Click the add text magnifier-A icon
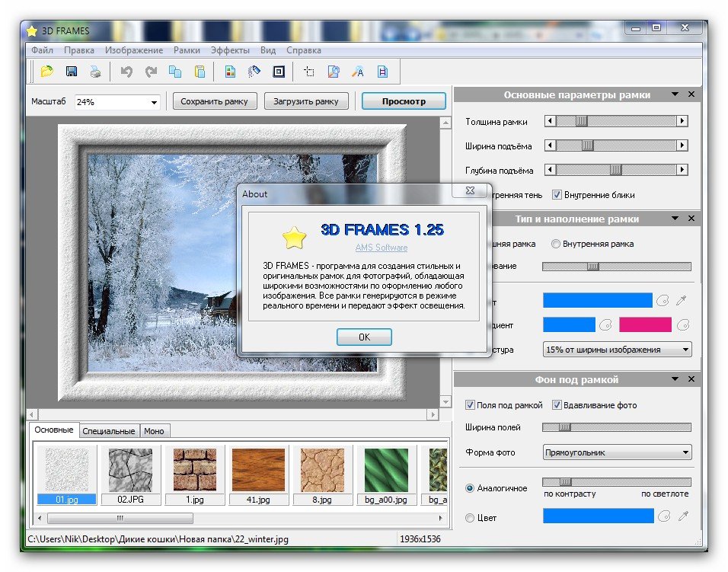Viewport: 728px width, 572px height. coord(357,72)
